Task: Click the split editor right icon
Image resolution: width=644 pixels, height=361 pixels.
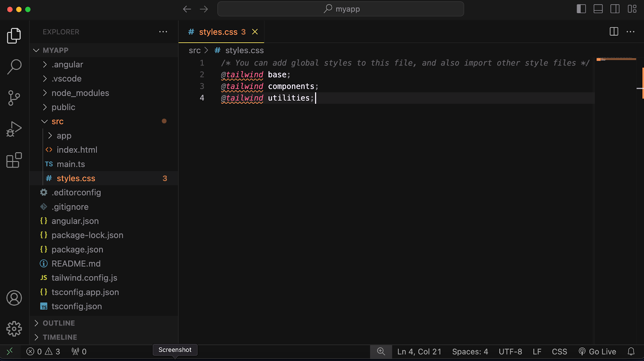Action: pyautogui.click(x=614, y=32)
